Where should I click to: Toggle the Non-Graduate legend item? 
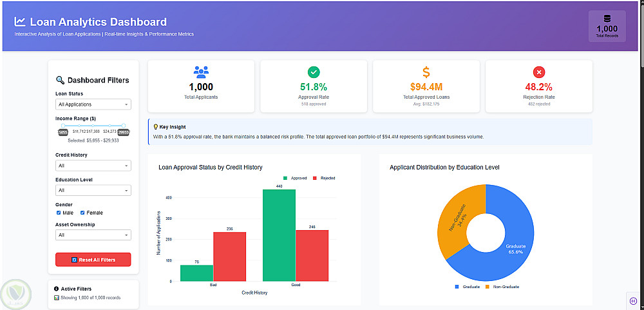(502, 287)
